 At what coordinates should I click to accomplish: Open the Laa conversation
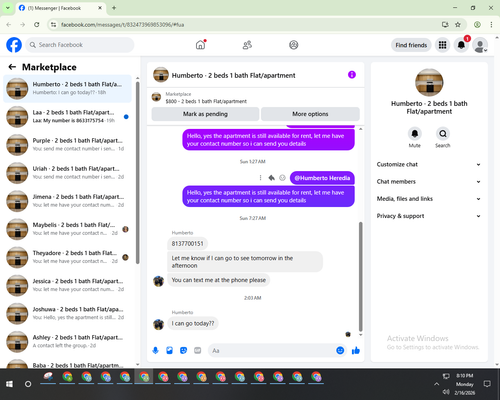(67, 117)
